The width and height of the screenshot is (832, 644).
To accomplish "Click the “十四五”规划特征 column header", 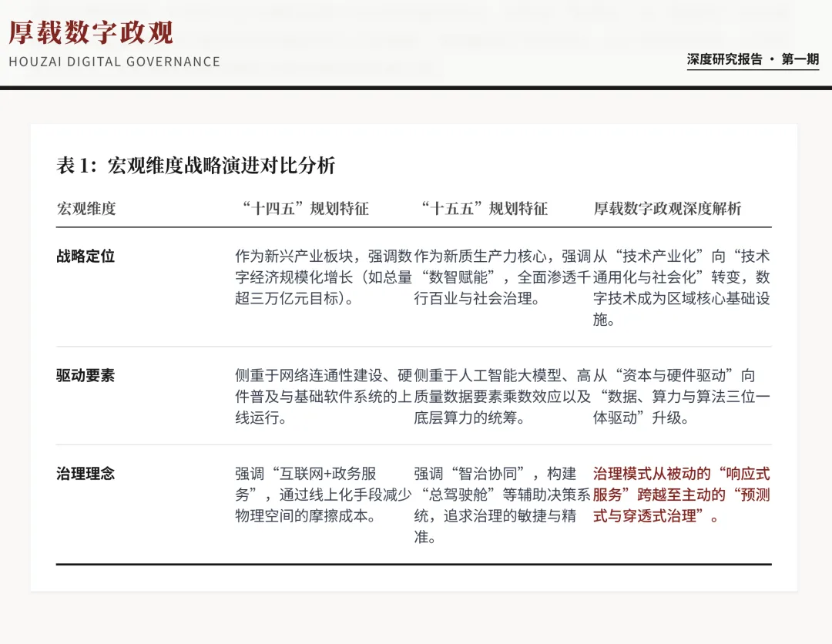I will (x=304, y=209).
